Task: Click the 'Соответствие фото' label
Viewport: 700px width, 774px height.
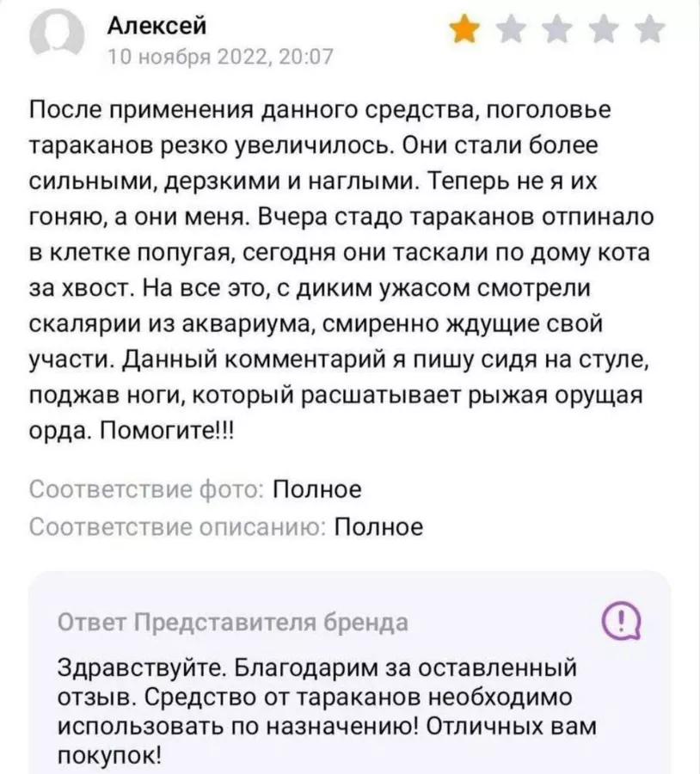Action: (146, 489)
